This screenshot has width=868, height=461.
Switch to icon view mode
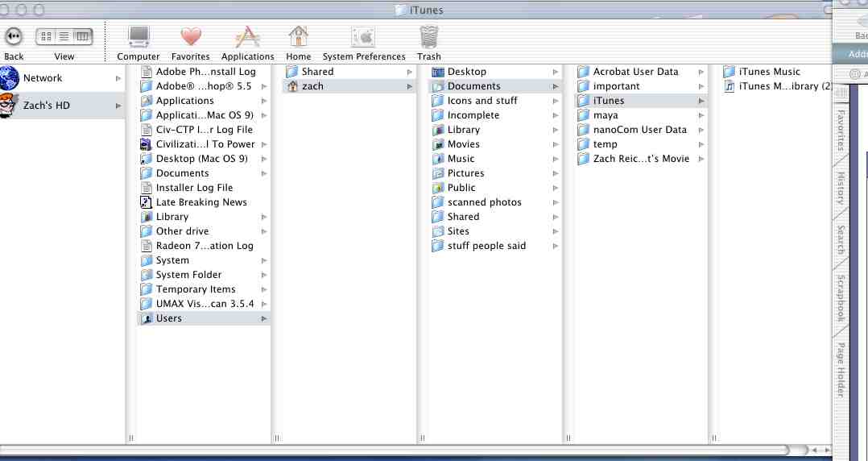click(x=47, y=36)
